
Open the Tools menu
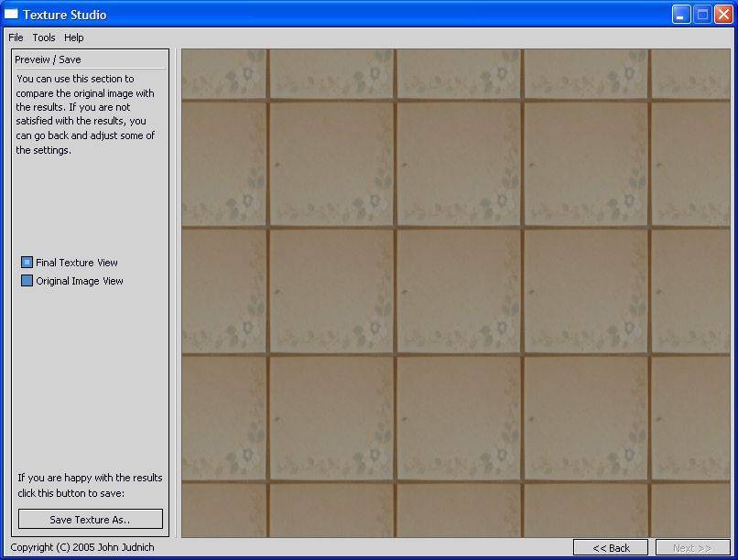[x=43, y=38]
